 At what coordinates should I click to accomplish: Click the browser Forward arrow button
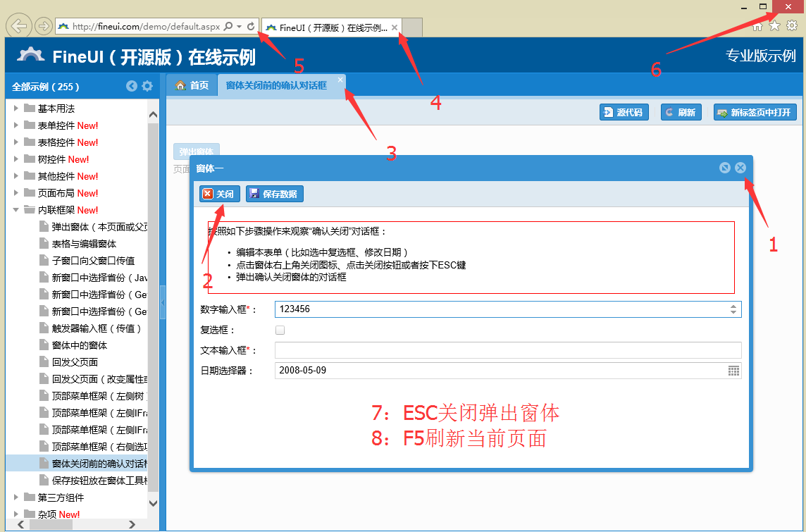click(x=44, y=25)
